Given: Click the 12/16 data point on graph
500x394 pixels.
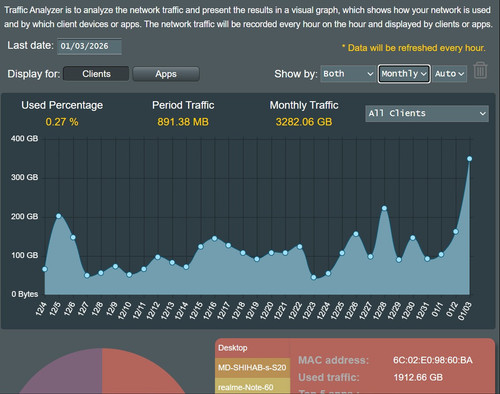Looking at the screenshot, I should [214, 238].
